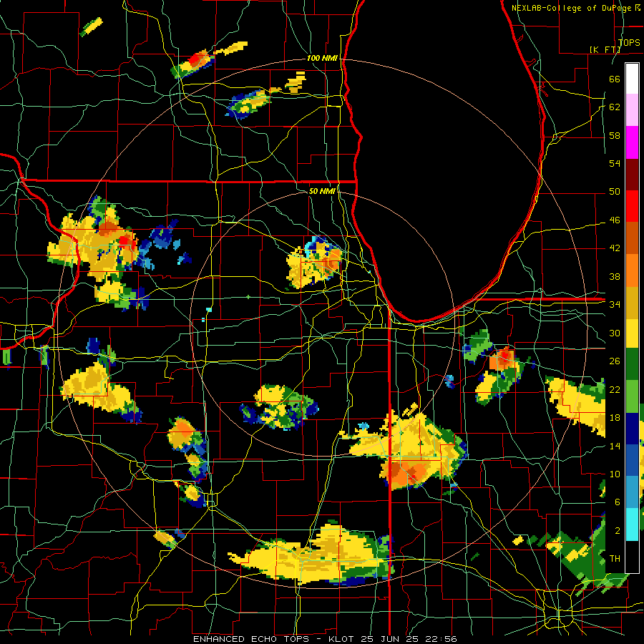Image resolution: width=644 pixels, height=644 pixels.
Task: Select the dark red legend swatch
Action: (632, 175)
